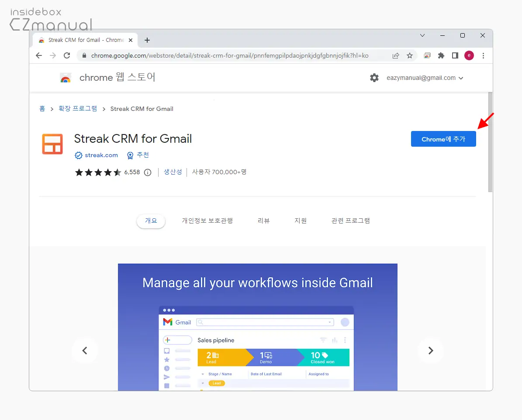Click the browser forward arrow
Image resolution: width=522 pixels, height=420 pixels.
click(53, 55)
